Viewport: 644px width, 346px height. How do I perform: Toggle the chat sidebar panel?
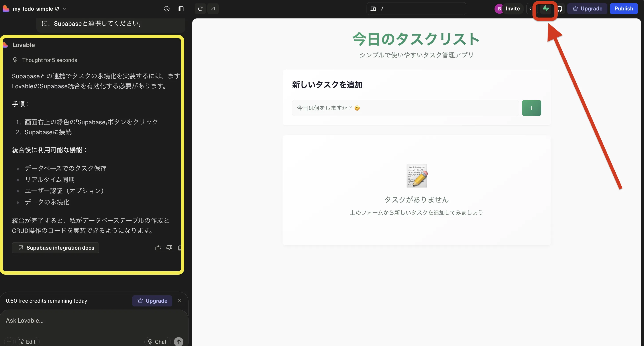[x=181, y=8]
